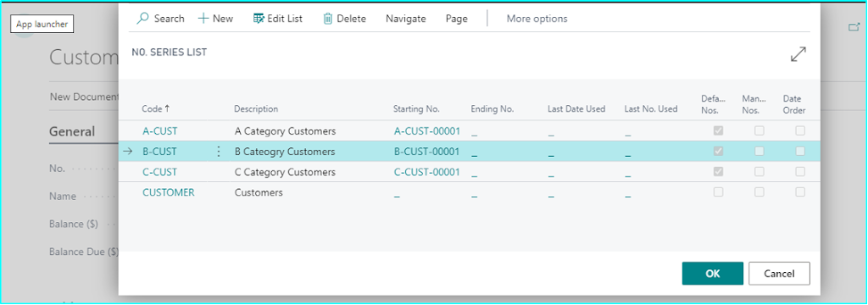
Task: Open the A-CUST code link
Action: [x=160, y=131]
